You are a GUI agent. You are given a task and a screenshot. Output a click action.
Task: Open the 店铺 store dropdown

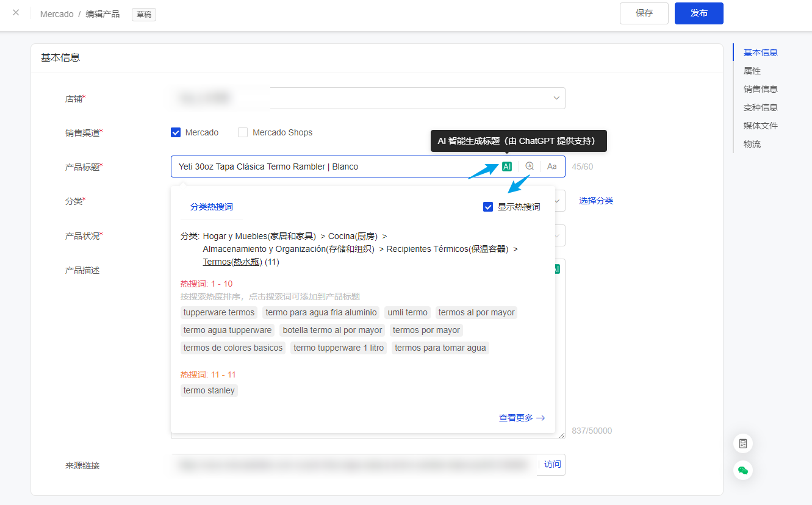tap(368, 98)
